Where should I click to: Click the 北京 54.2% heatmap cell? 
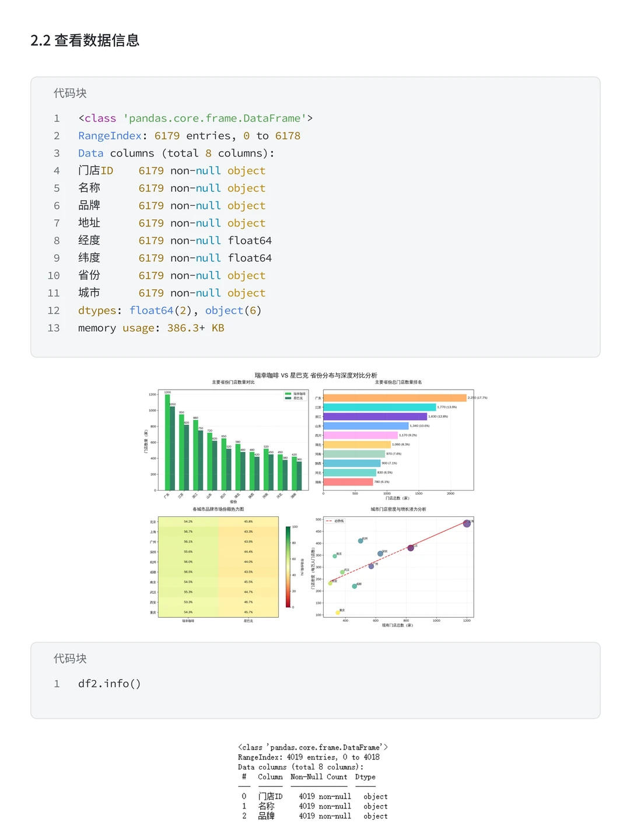(188, 521)
